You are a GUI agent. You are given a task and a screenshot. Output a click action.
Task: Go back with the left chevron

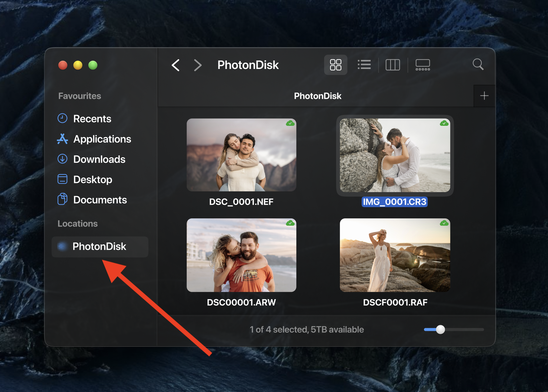coord(176,65)
